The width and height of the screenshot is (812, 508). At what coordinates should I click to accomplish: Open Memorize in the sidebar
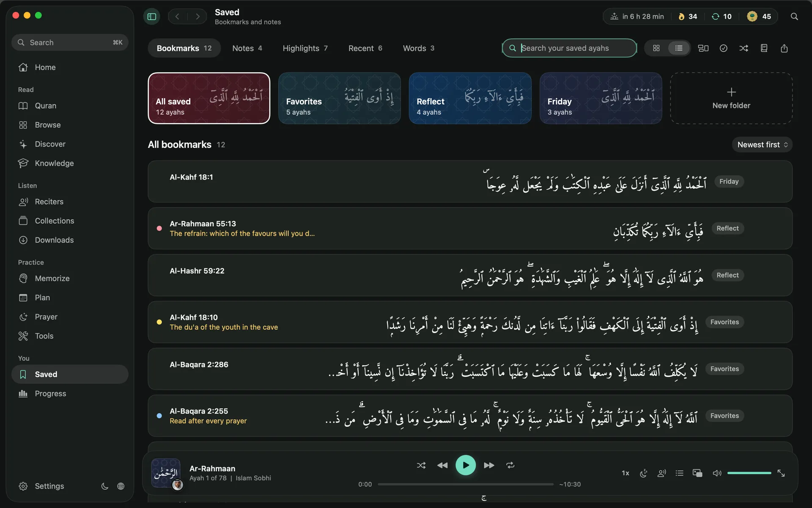click(70, 279)
